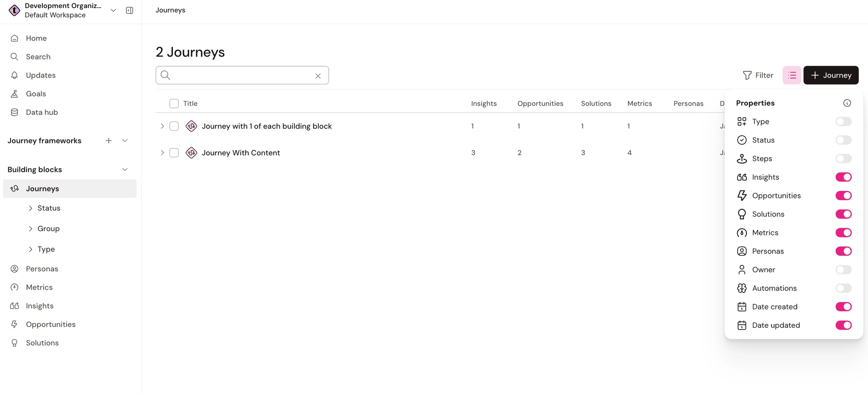Collapse the sidebar panel icon
868x394 pixels.
click(130, 10)
